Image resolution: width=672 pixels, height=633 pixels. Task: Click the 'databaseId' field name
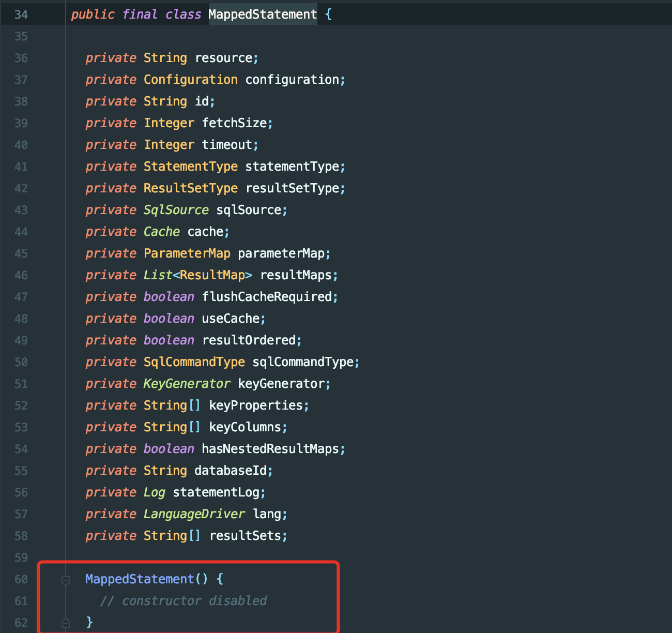pyautogui.click(x=231, y=471)
